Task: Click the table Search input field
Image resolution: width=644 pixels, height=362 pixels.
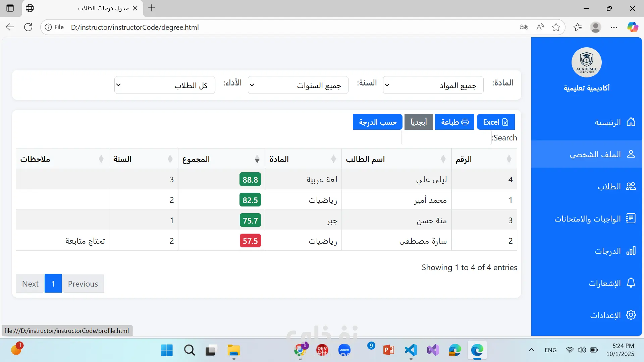Action: pyautogui.click(x=446, y=138)
